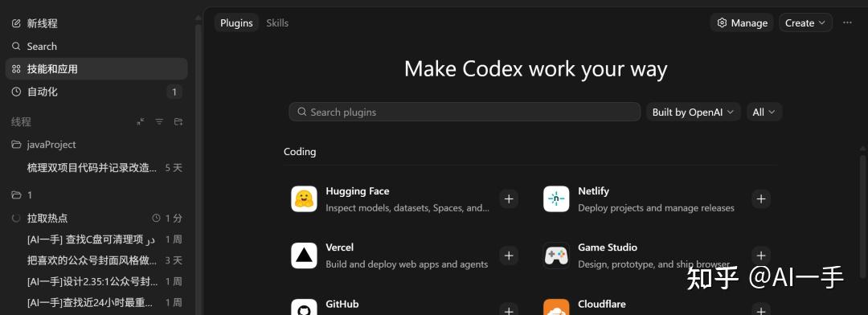868x315 pixels.
Task: Switch to the Plugins tab
Action: click(x=236, y=22)
